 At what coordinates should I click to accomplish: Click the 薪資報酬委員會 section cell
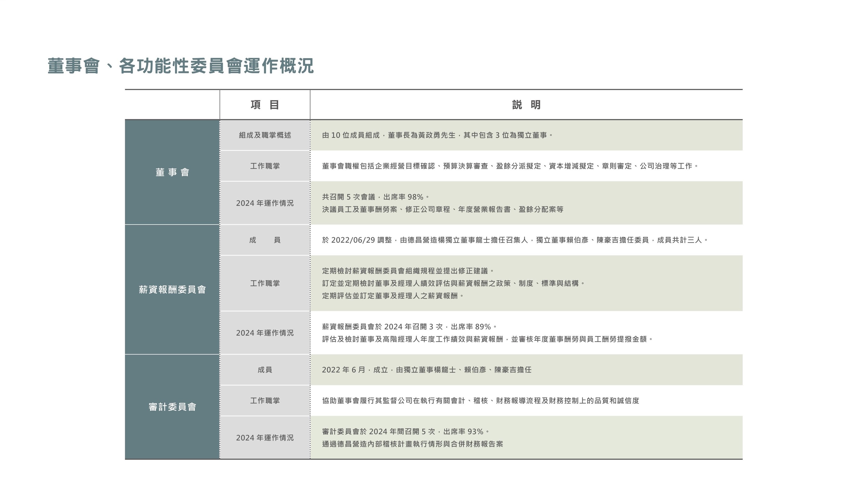tap(172, 290)
